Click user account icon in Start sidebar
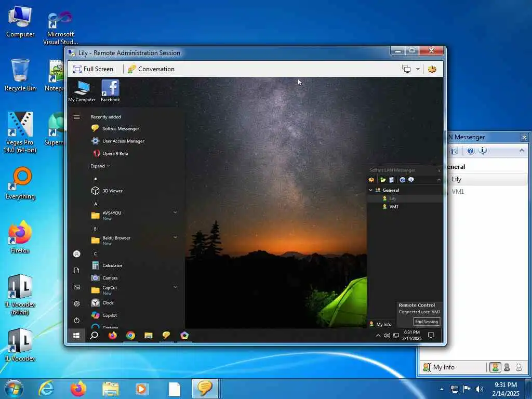Screen dimensions: 532x399 tap(77, 254)
